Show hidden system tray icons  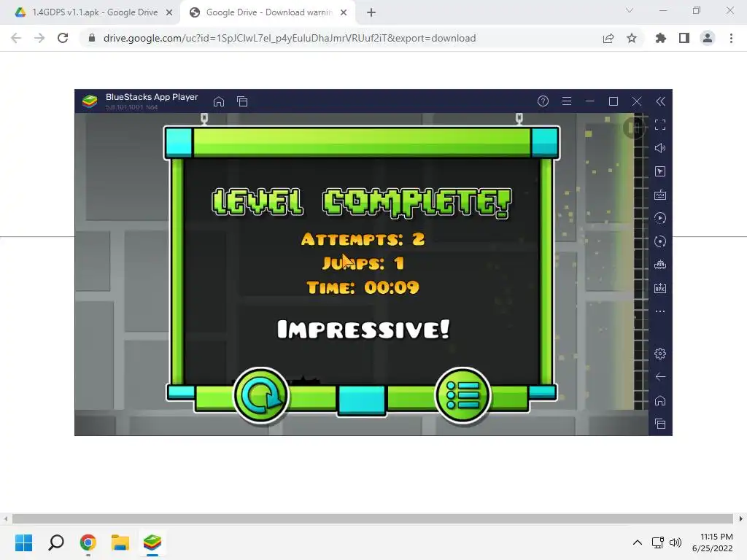click(638, 542)
